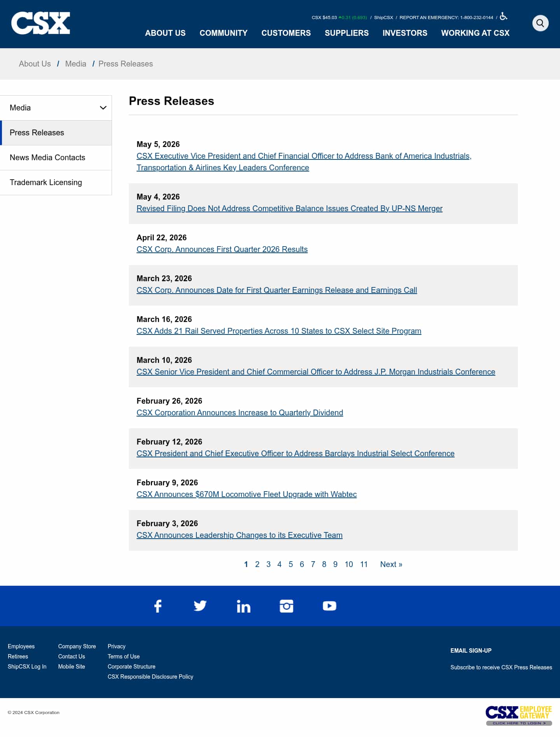
Task: Open the Bank of America conference press release
Action: point(304,162)
